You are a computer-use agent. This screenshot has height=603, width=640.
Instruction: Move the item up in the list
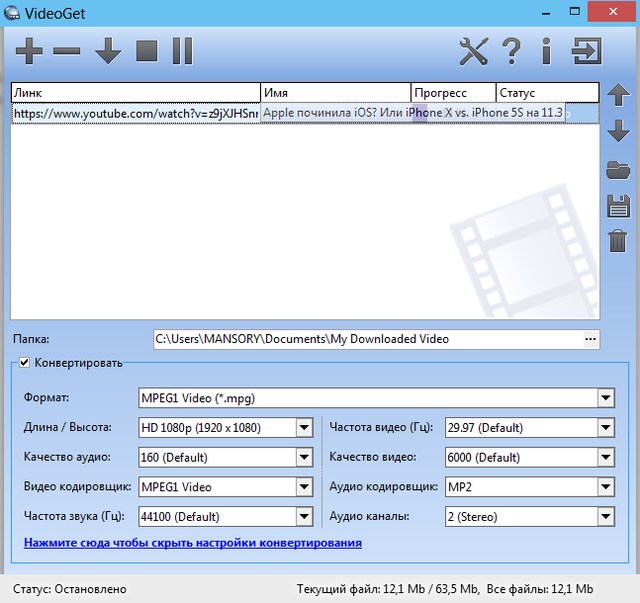pyautogui.click(x=618, y=96)
